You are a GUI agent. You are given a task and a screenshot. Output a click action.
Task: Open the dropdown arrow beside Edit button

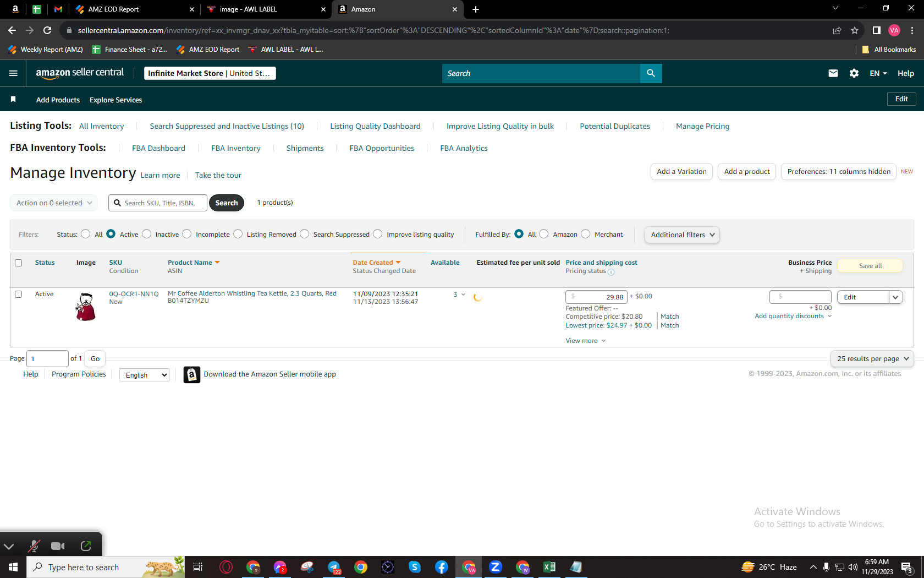tap(895, 297)
